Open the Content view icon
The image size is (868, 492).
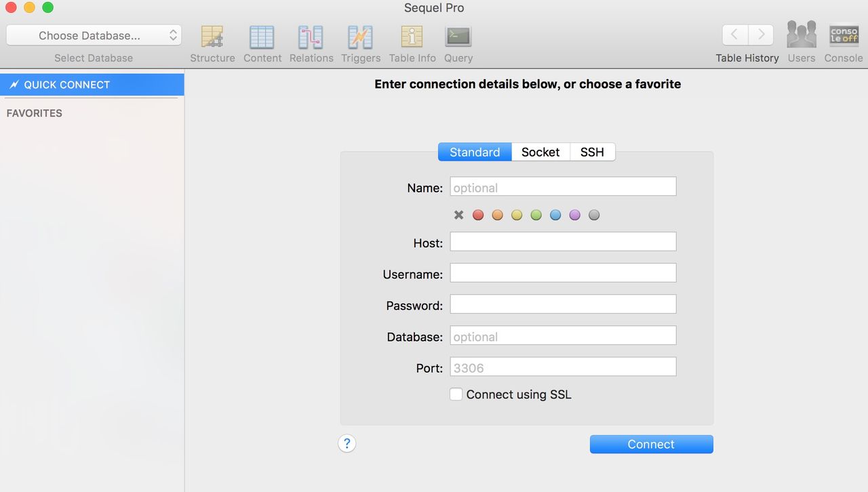(262, 37)
